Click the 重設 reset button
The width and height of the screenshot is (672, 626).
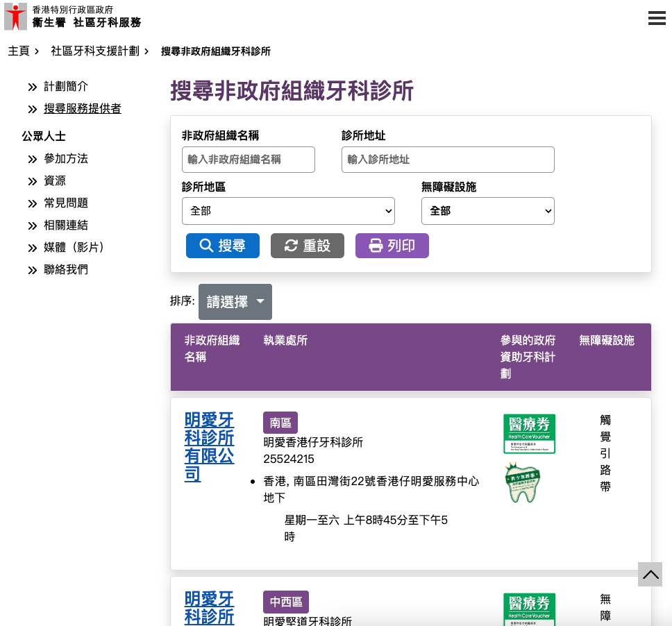(308, 246)
